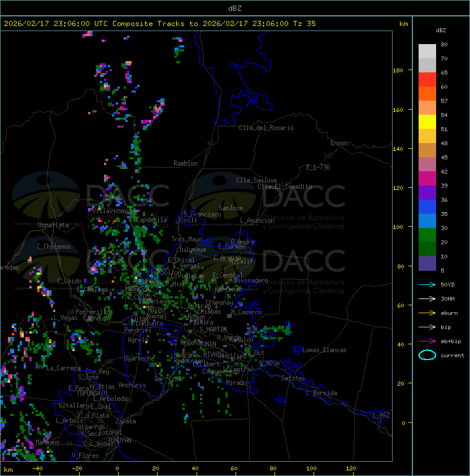Image resolution: width=470 pixels, height=476 pixels.
Task: Click the 'Catitas' place label
Action: click(x=293, y=378)
